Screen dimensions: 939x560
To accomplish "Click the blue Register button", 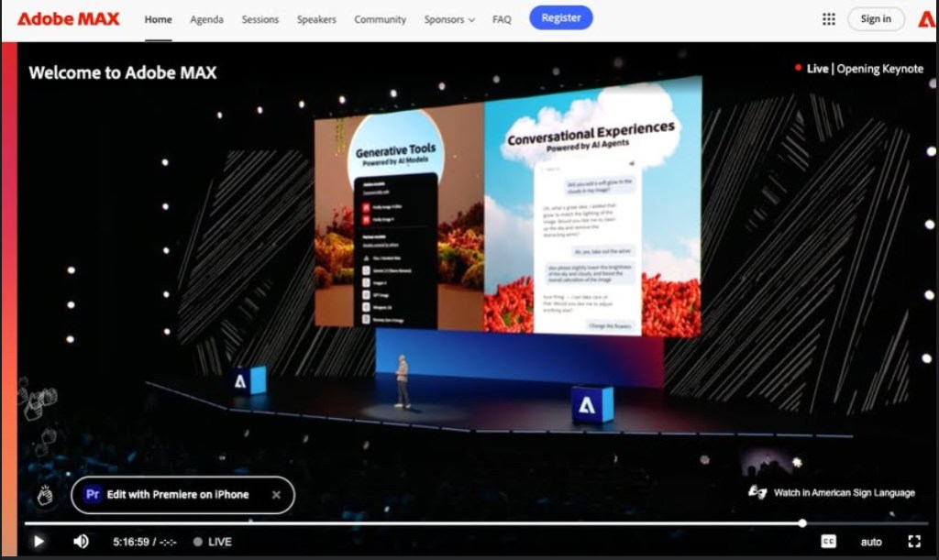I will point(561,18).
